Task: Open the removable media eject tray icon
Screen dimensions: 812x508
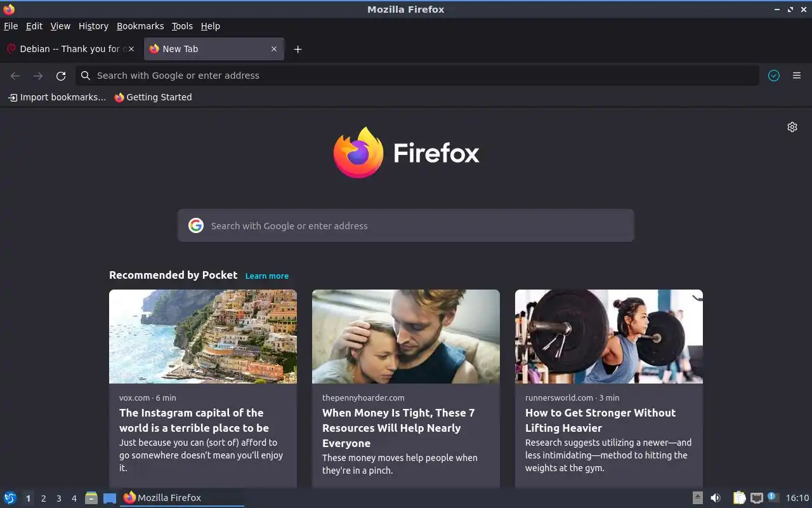Action: click(697, 498)
